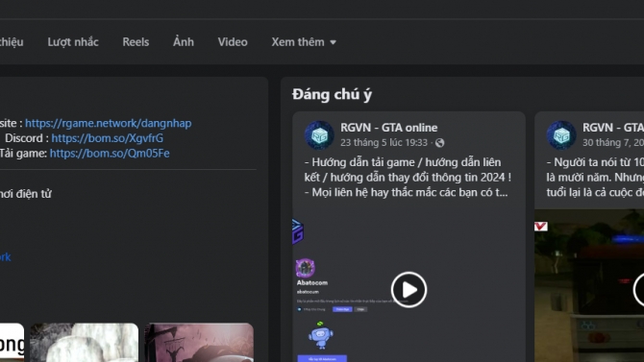The image size is (644, 362).
Task: Open the Discord link bom.so/XgvfrG
Action: [x=108, y=138]
